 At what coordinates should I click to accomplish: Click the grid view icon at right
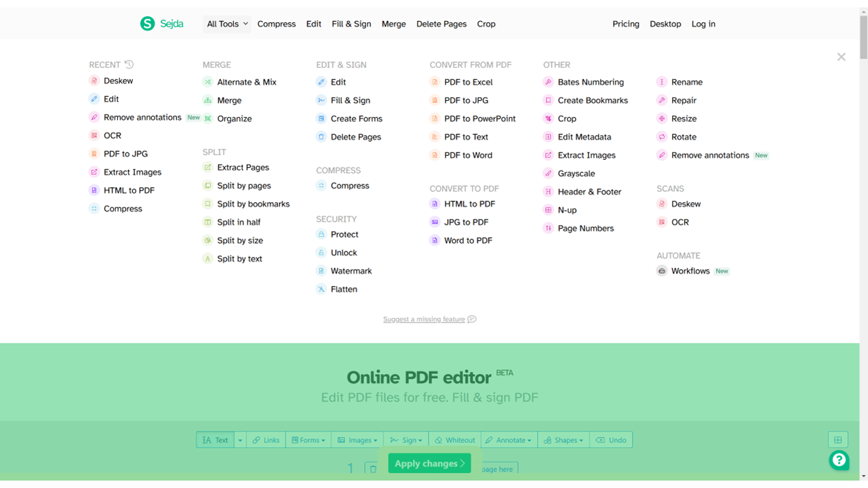tap(837, 440)
